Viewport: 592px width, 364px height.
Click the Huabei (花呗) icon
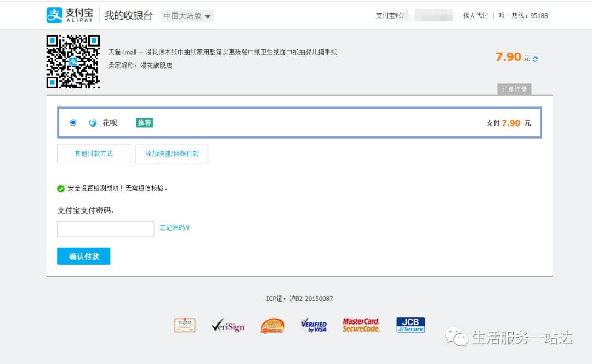(93, 123)
